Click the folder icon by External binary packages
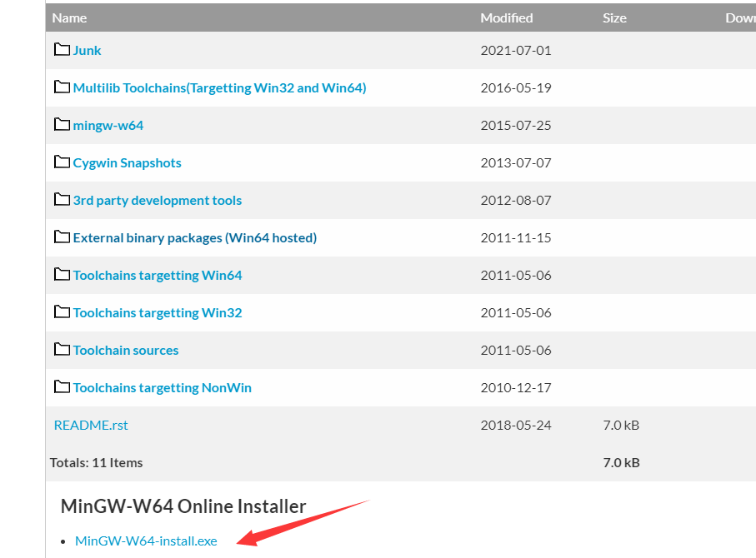 pos(62,237)
